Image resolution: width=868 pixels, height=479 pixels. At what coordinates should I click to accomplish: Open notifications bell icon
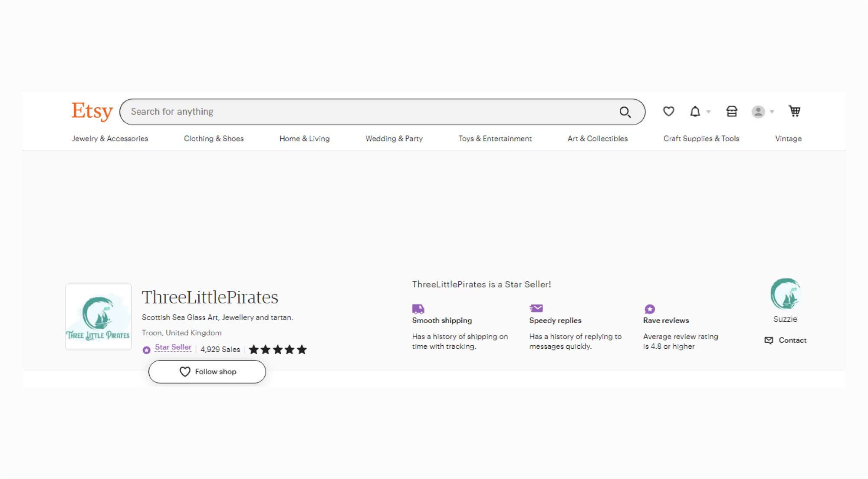[x=695, y=112]
